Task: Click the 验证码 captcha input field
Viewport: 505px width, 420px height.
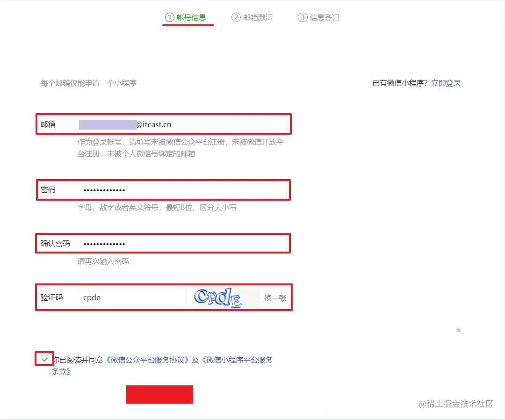Action: coord(132,297)
